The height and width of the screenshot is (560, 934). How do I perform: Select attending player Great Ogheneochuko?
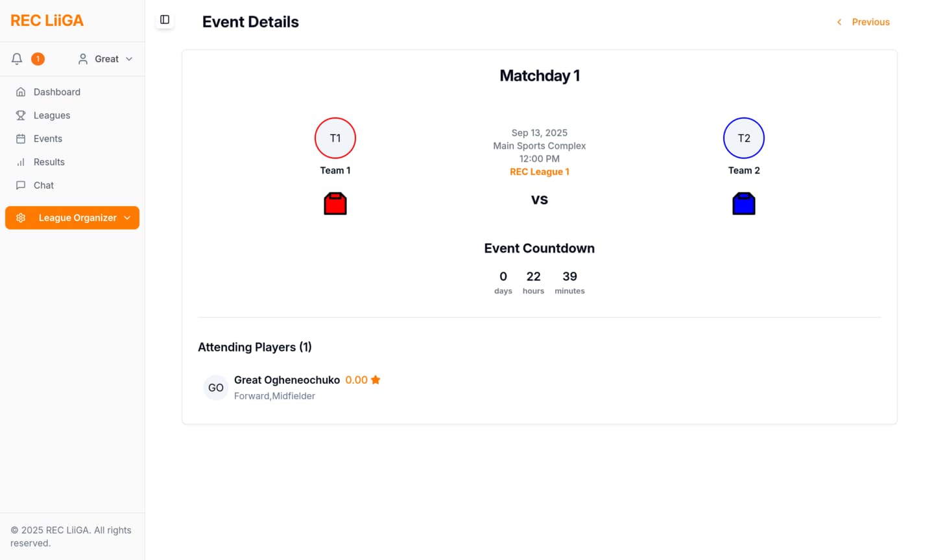tap(287, 380)
